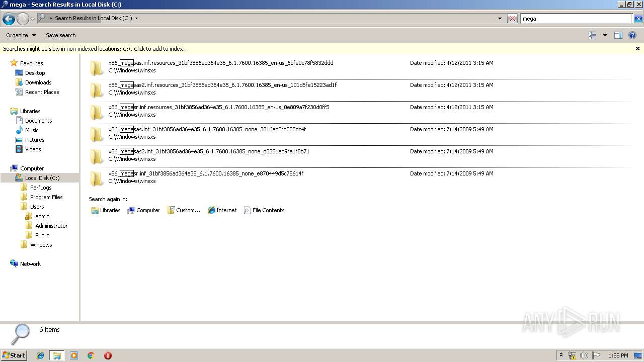Image resolution: width=644 pixels, height=362 pixels.
Task: Open the Windows folder in the tree
Action: click(41, 245)
